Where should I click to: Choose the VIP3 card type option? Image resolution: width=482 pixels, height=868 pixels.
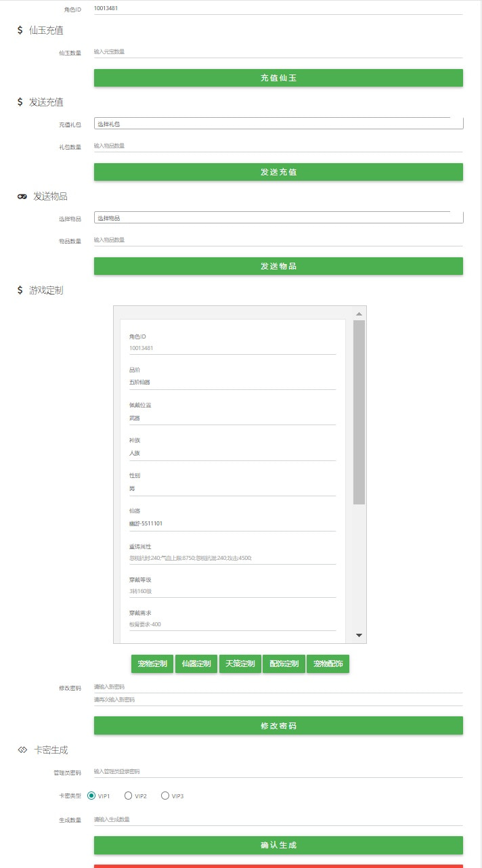(x=165, y=796)
